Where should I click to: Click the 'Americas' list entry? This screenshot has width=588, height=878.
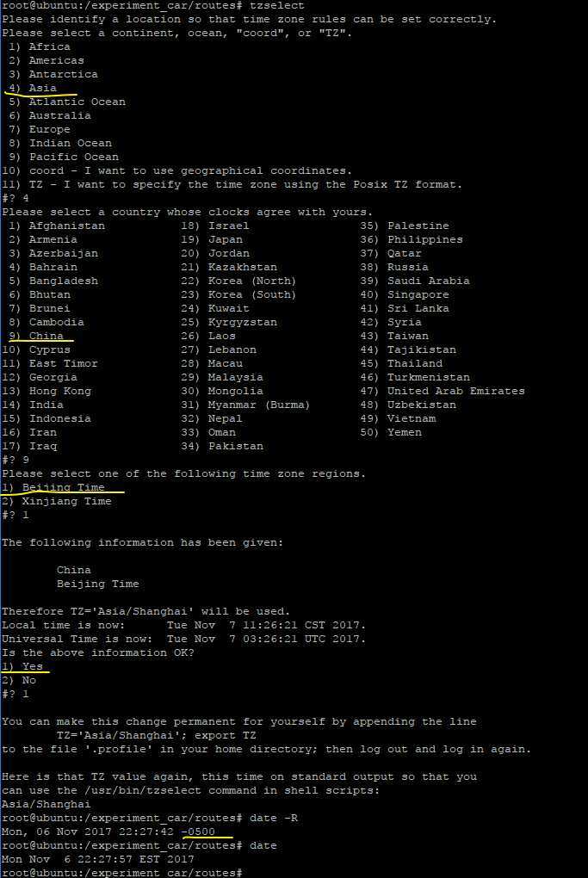[x=57, y=60]
